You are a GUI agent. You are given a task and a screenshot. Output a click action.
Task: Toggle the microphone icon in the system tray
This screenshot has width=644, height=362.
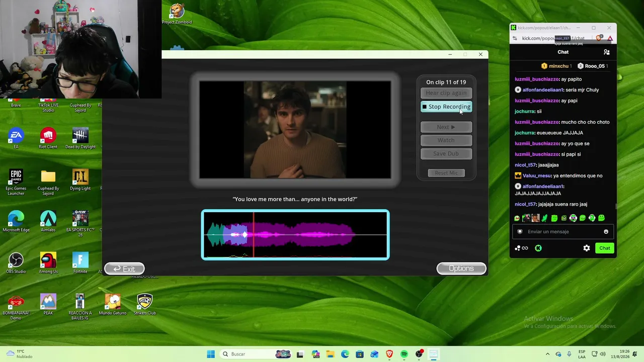tap(569, 354)
